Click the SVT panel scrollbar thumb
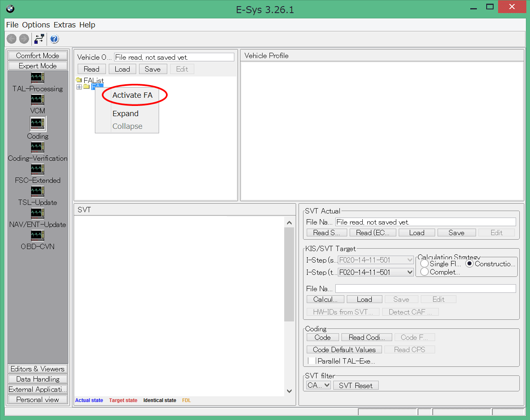Image resolution: width=530 pixels, height=420 pixels. pos(289,274)
